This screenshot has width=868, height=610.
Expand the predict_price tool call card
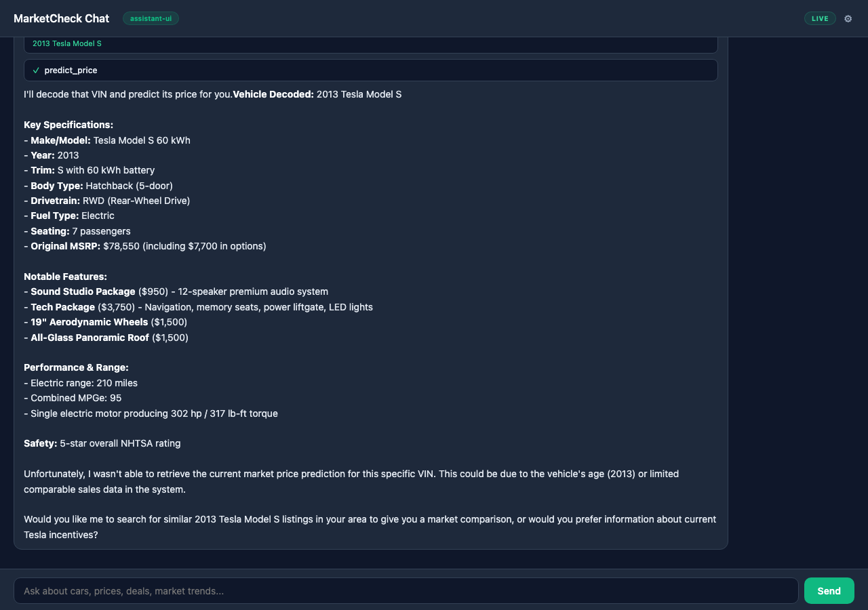point(370,70)
